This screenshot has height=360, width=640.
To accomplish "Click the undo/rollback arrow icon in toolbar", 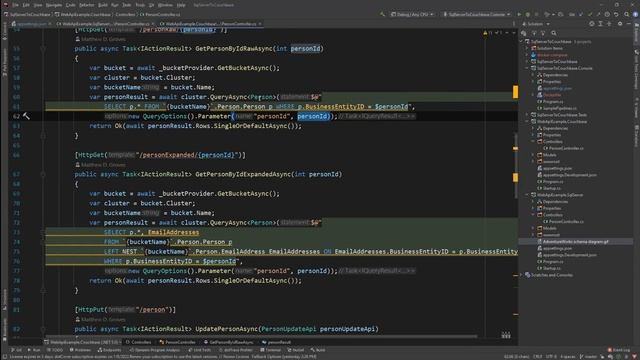I will click(x=616, y=14).
